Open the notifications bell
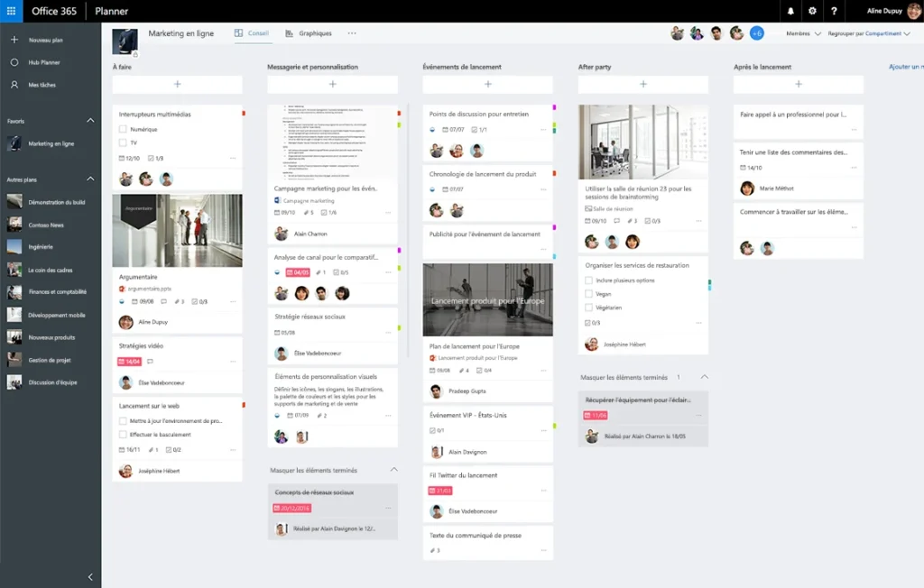Screen dimensions: 924x588 click(790, 11)
